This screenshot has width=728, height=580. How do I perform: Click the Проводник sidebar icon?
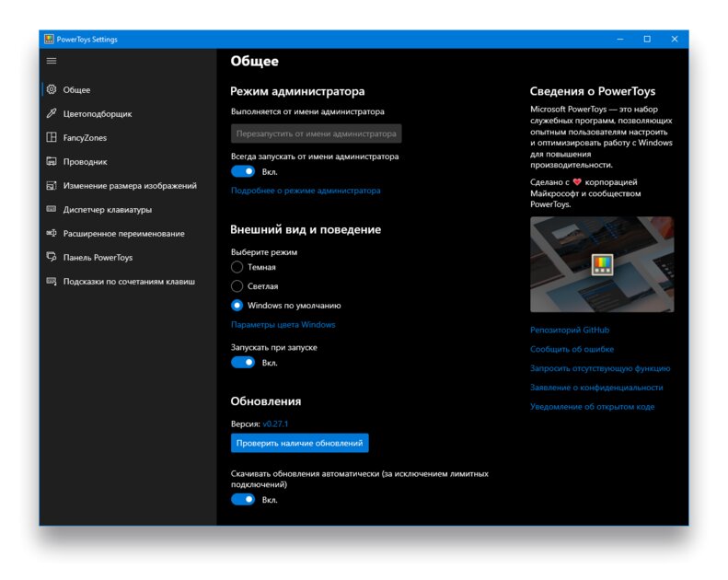52,161
